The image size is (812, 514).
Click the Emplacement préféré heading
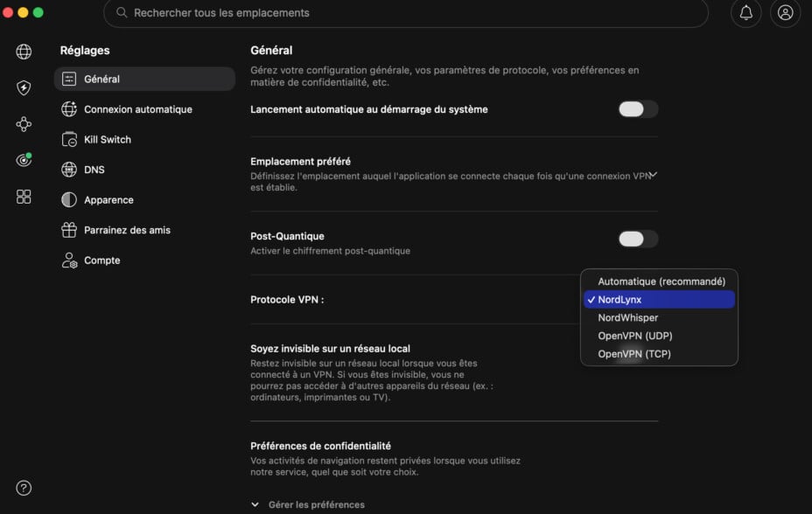click(x=300, y=162)
